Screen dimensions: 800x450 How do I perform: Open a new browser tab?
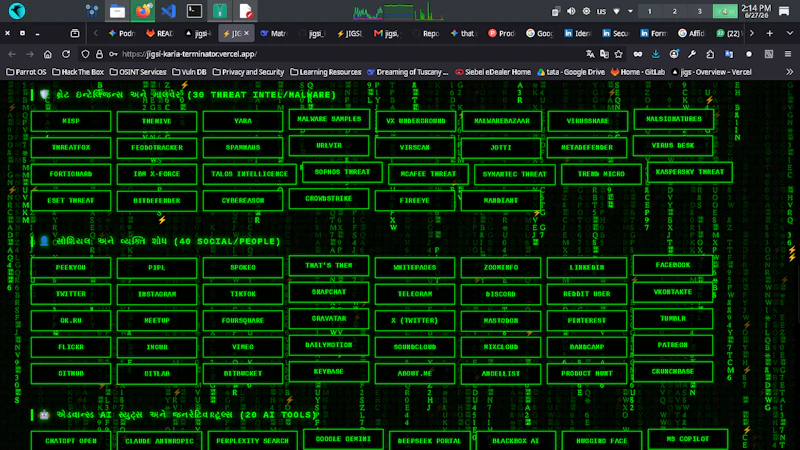769,33
